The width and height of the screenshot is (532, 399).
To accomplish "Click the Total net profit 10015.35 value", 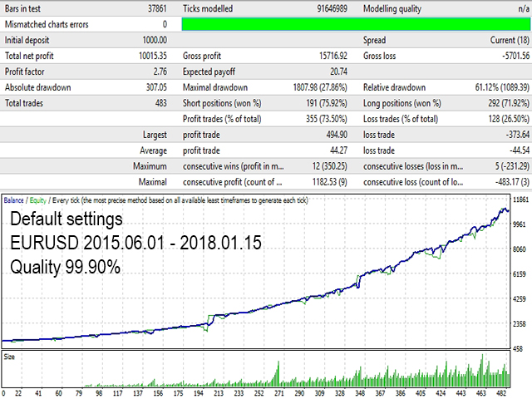I will tap(153, 56).
